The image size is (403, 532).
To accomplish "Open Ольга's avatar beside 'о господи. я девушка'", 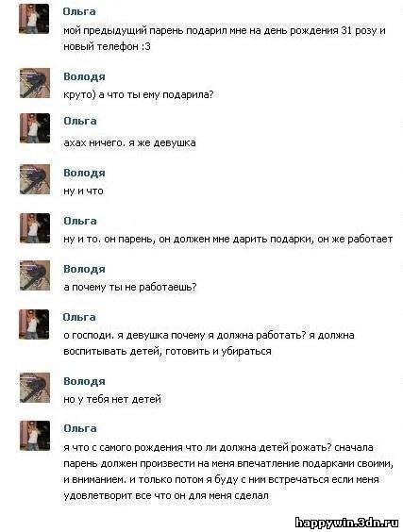I will (34, 324).
